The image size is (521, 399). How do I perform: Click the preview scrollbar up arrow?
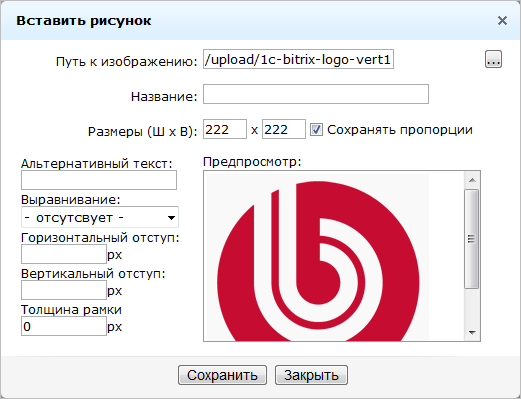click(472, 180)
